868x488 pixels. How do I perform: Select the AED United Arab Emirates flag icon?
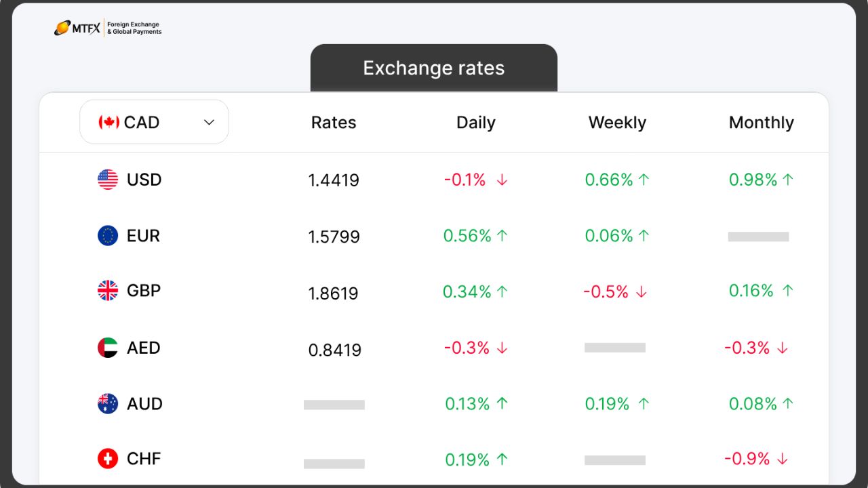(107, 348)
